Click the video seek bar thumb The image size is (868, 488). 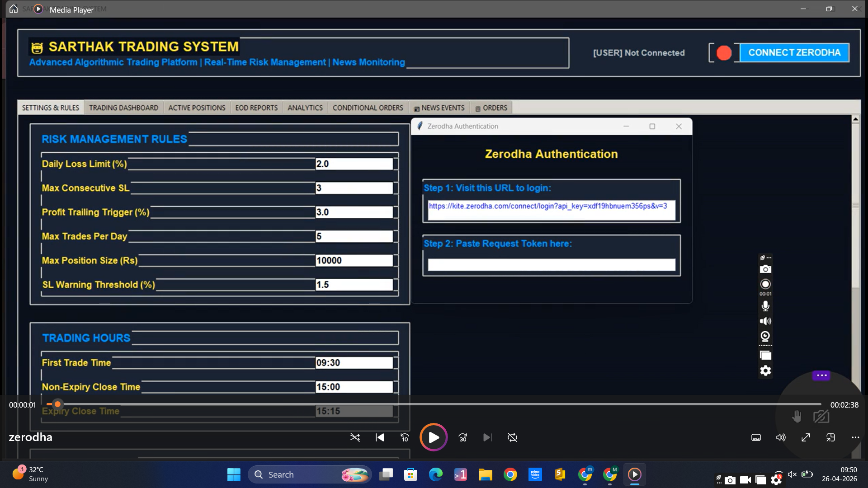57,404
